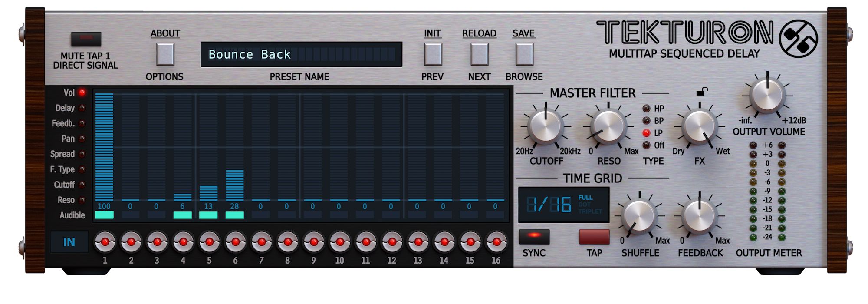Click the red Tap tempo button
Image resolution: width=868 pixels, height=304 pixels.
pyautogui.click(x=594, y=237)
